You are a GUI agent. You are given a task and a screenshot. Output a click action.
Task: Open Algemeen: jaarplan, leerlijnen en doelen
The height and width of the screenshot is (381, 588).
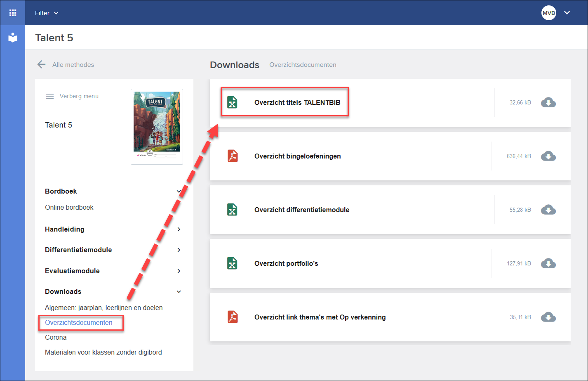coord(104,308)
